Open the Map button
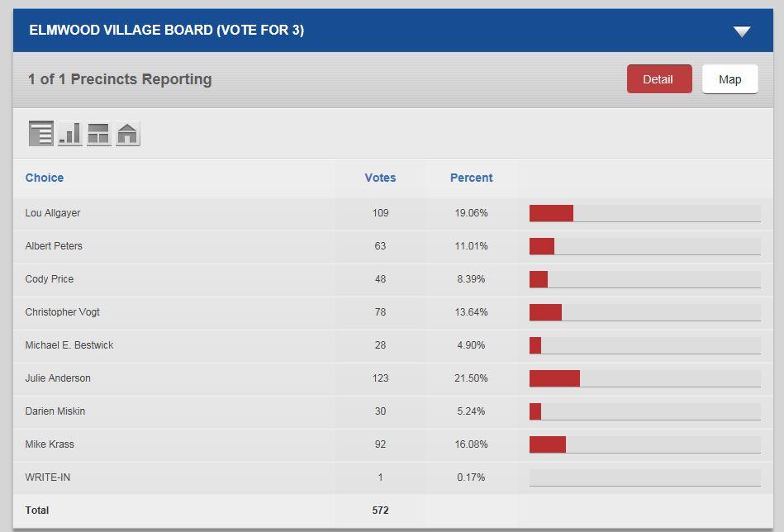 (x=730, y=79)
